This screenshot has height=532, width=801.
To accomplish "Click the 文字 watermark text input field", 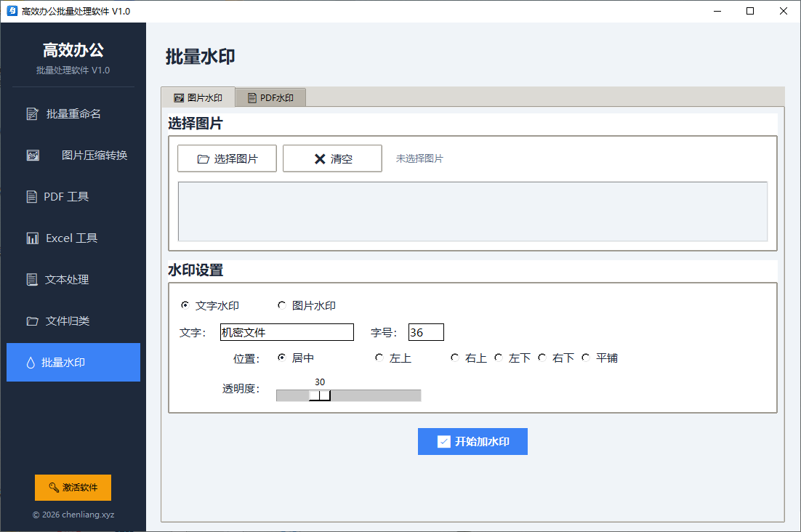I will click(287, 332).
